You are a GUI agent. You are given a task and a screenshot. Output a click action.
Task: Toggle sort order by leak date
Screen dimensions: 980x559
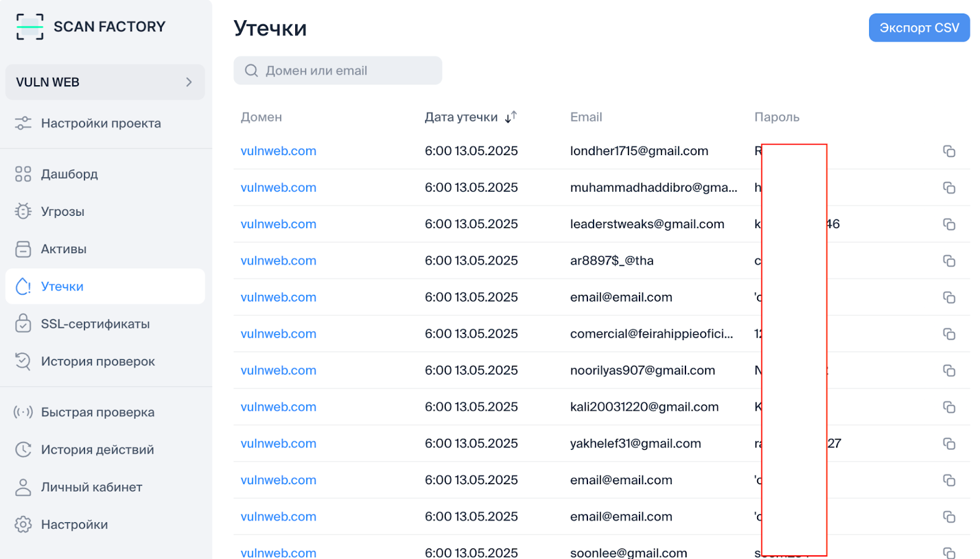(x=511, y=117)
